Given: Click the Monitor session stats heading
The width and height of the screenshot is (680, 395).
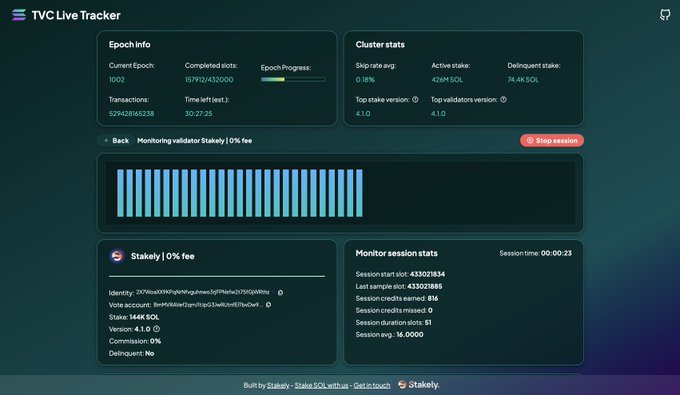Looking at the screenshot, I should tap(396, 253).
